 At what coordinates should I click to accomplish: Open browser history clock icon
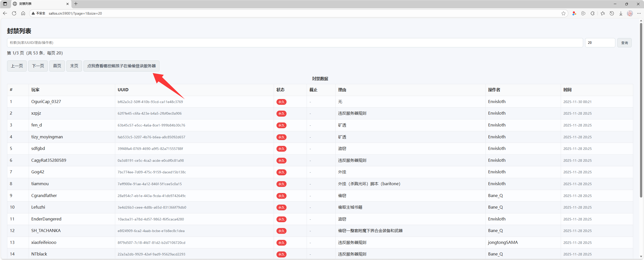click(612, 13)
